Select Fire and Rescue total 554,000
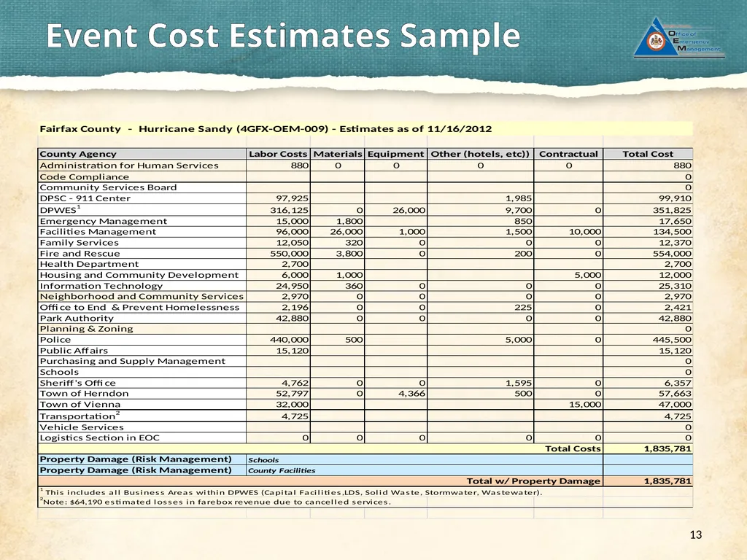747x560 pixels. (672, 253)
